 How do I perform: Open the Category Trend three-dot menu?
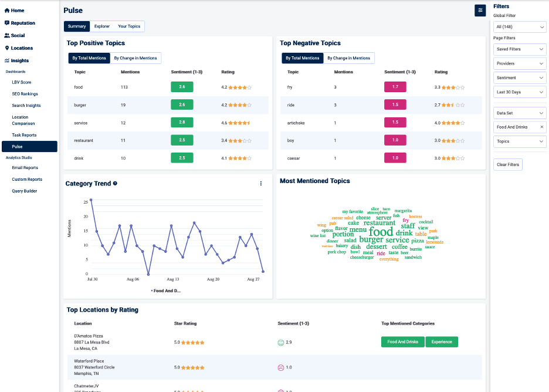click(261, 184)
